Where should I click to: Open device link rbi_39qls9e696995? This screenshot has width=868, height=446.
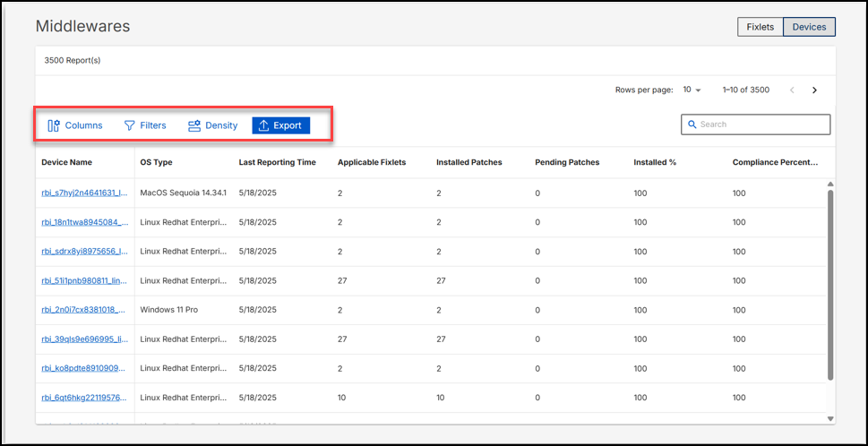click(85, 339)
